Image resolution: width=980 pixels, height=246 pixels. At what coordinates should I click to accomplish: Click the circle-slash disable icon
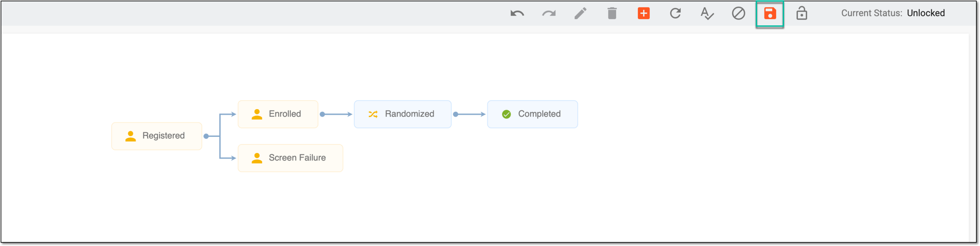(x=739, y=13)
